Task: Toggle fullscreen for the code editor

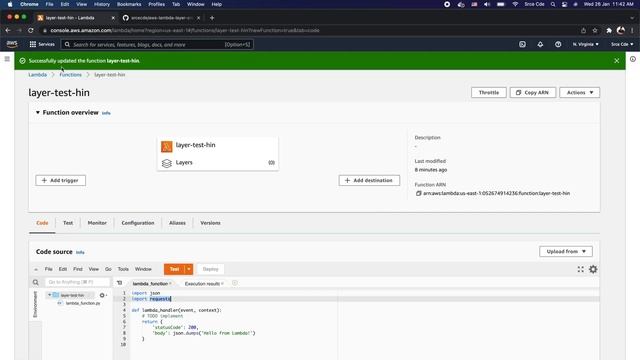Action: pos(580,269)
